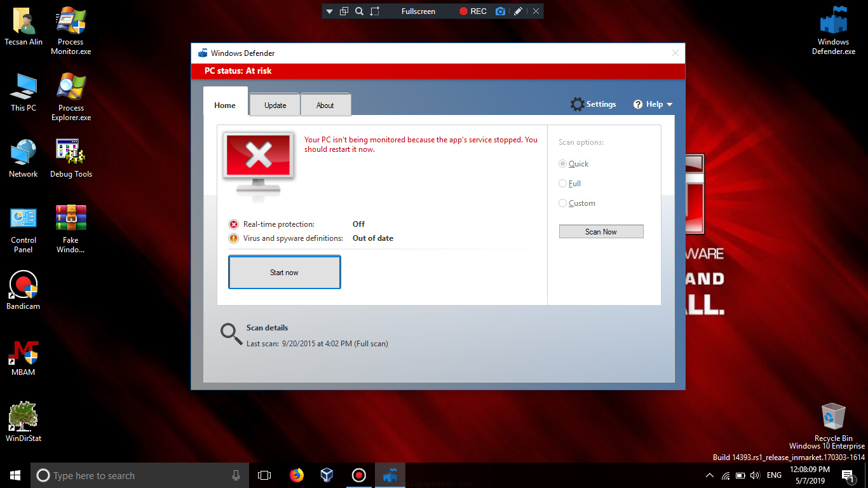Select the Recycle Bin icon
This screenshot has height=488, width=868.
(834, 423)
